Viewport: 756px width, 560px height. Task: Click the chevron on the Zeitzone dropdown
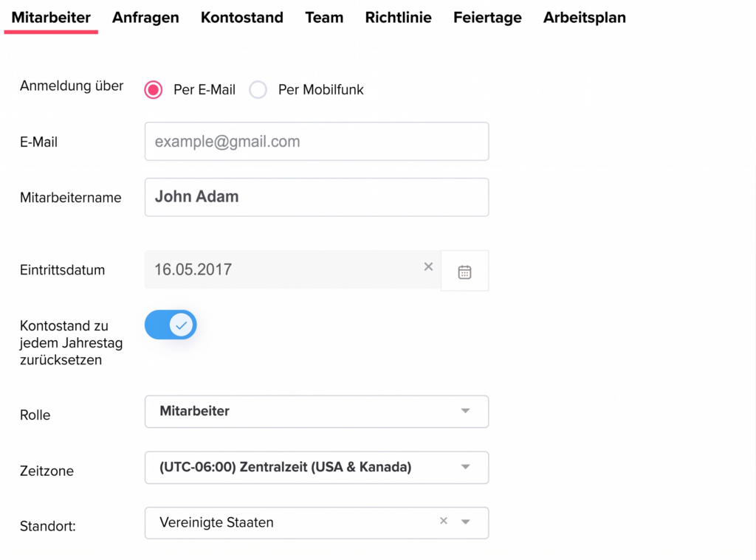point(465,467)
